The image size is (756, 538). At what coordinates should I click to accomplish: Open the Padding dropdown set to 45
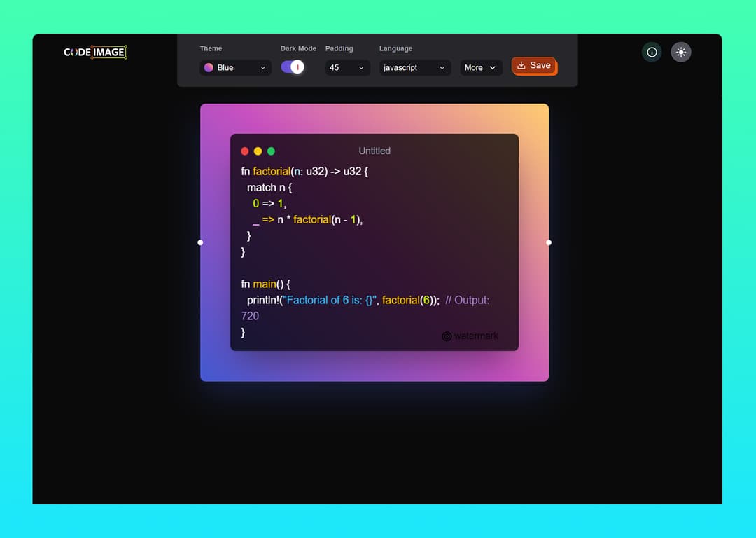(x=348, y=67)
